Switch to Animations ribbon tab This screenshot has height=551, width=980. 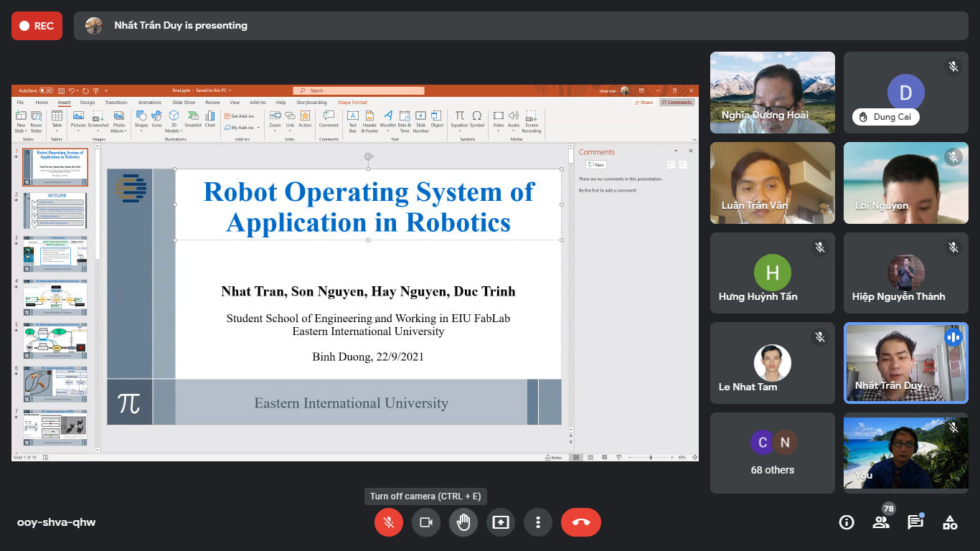(150, 103)
